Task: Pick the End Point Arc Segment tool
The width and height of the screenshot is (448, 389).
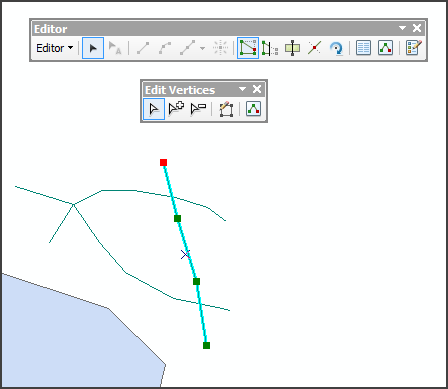Action: pos(165,48)
